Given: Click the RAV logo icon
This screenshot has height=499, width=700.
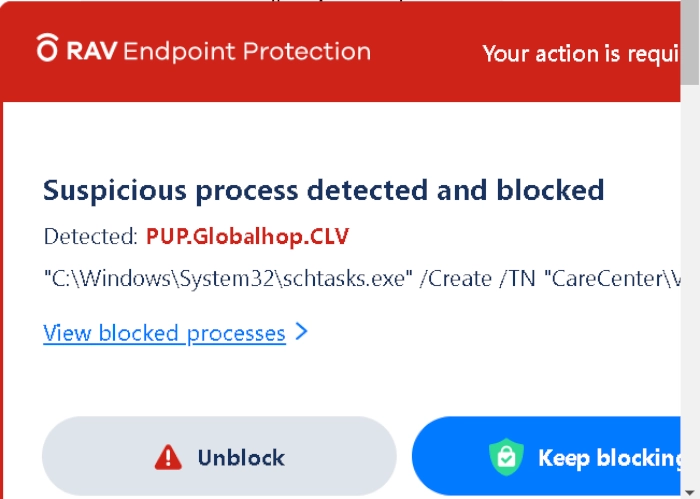Looking at the screenshot, I should 47,48.
